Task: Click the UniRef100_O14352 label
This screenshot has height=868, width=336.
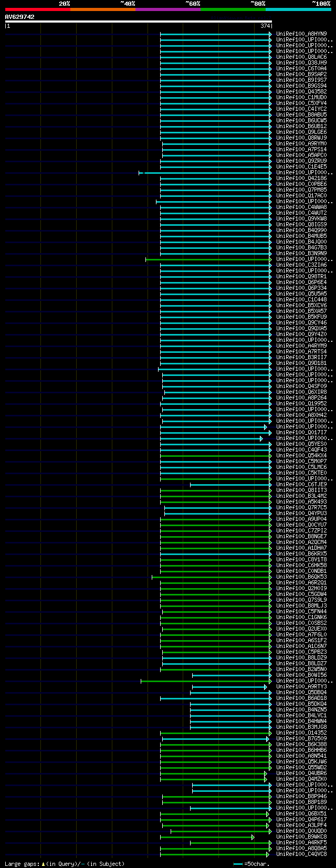Action: coord(301,733)
